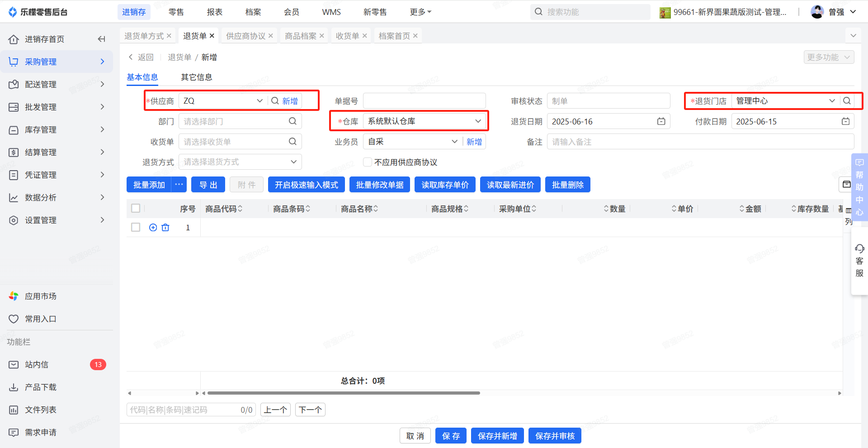Image resolution: width=868 pixels, height=448 pixels.
Task: Click add-row plus icon in row 1
Action: click(x=153, y=228)
